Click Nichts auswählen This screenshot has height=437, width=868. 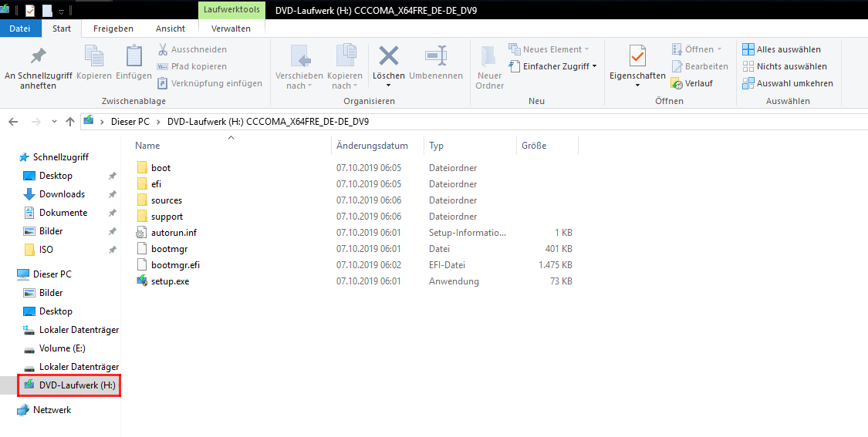[x=785, y=66]
